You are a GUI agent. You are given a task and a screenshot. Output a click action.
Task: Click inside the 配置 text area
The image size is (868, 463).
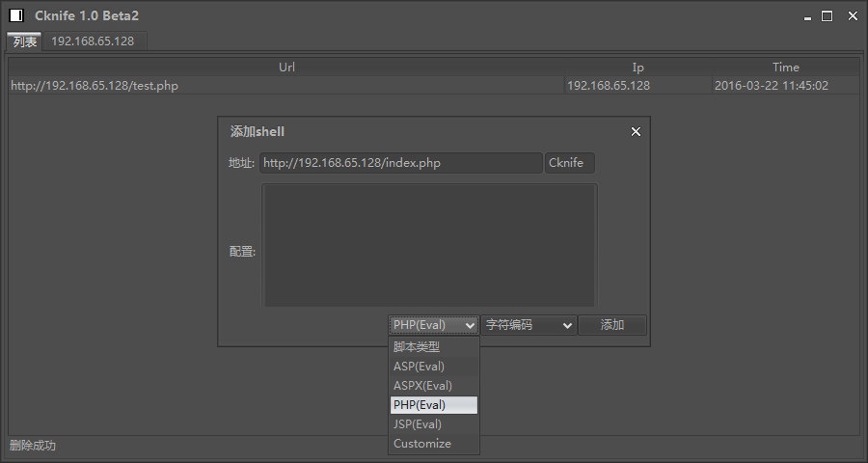(429, 245)
